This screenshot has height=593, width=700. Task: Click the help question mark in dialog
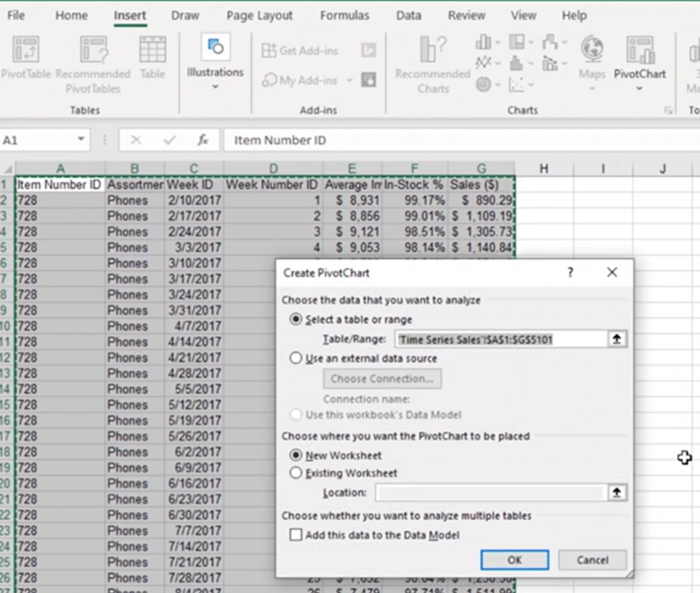point(570,273)
